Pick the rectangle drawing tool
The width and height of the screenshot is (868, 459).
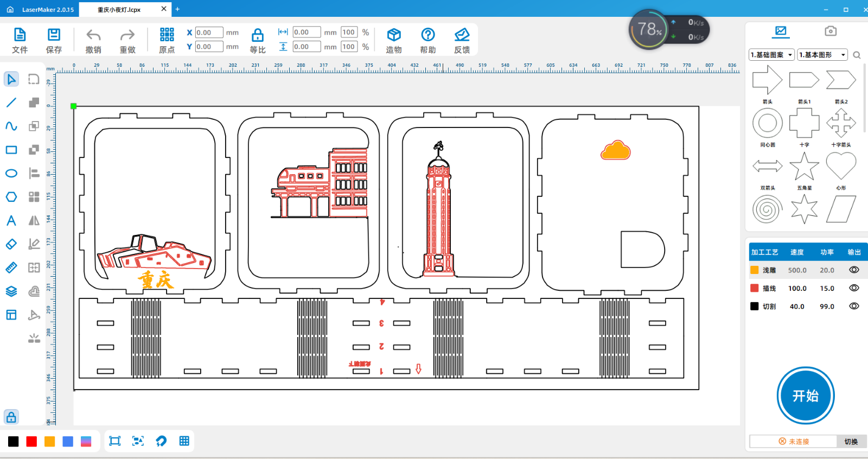pyautogui.click(x=11, y=150)
